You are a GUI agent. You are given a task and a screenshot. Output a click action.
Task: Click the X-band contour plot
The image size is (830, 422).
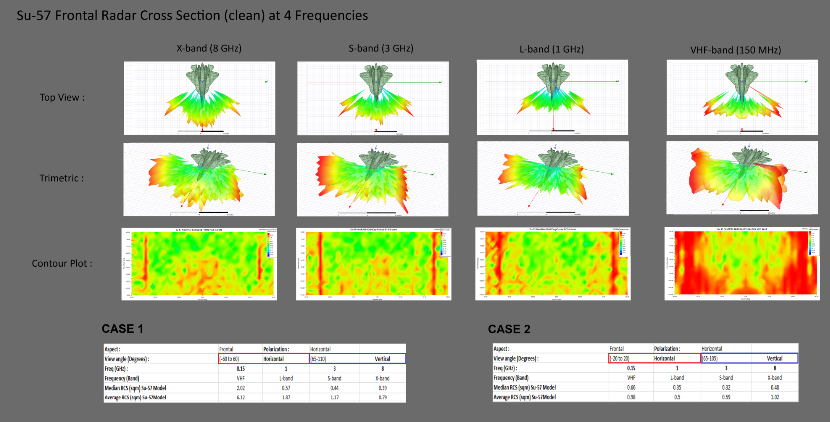(198, 264)
